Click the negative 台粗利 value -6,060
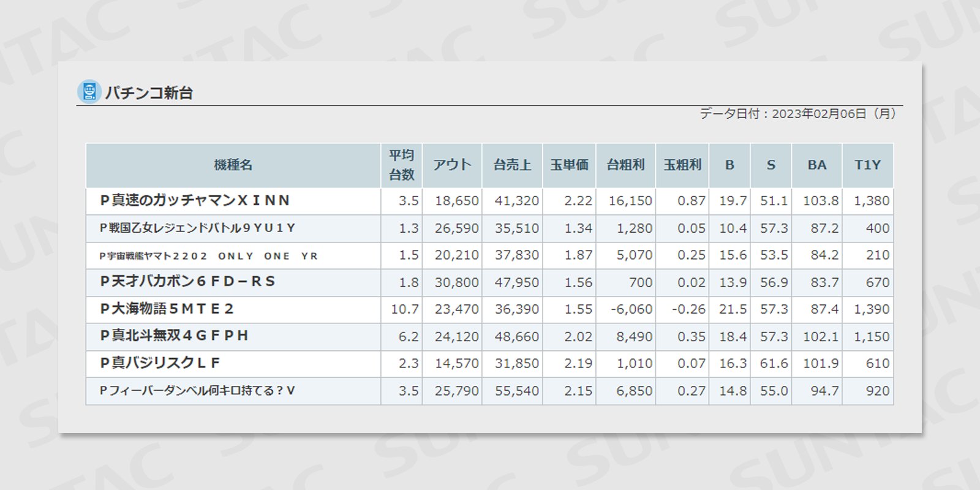The width and height of the screenshot is (980, 490). (631, 309)
